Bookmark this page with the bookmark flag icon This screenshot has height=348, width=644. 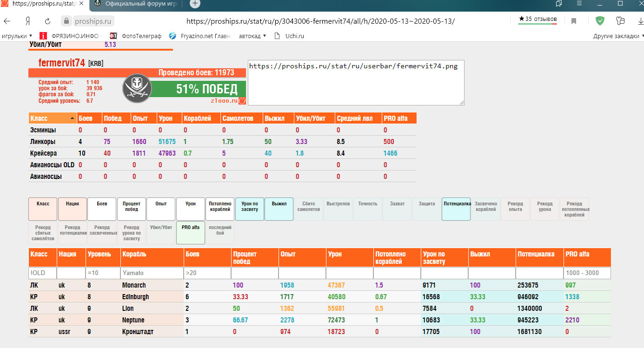point(574,21)
